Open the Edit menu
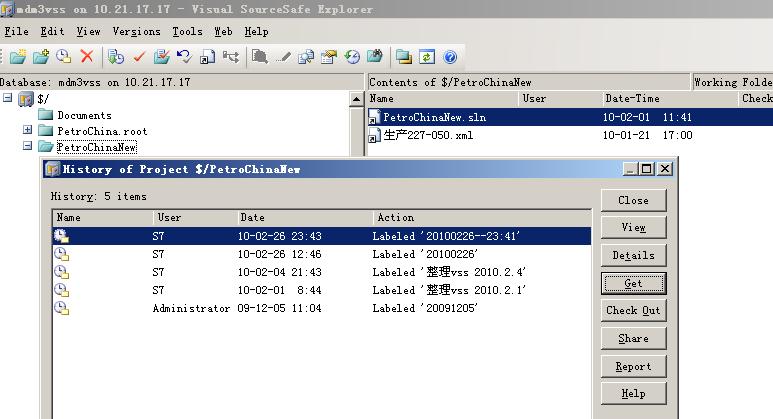This screenshot has width=773, height=419. pos(52,32)
